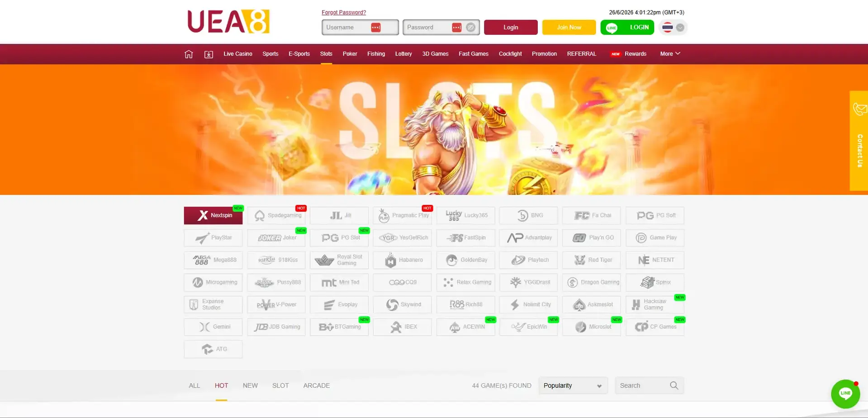Focus the Password input field
Image resolution: width=868 pixels, height=418 pixels.
click(441, 27)
